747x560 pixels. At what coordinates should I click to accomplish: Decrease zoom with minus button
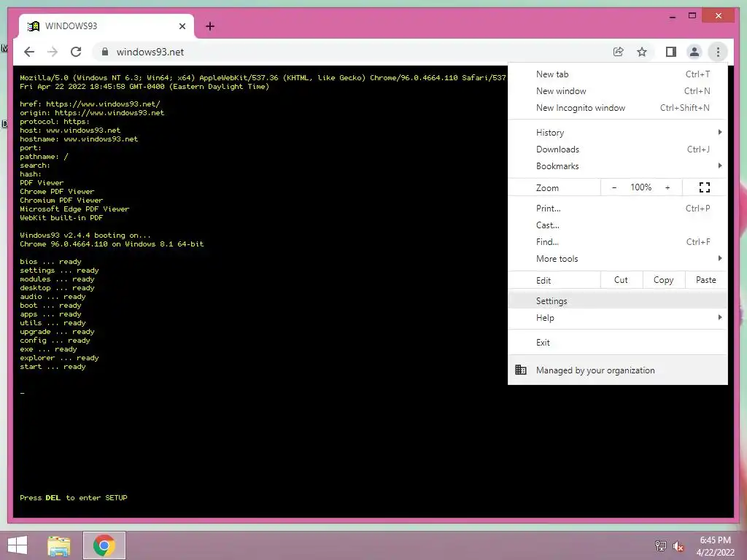tap(614, 187)
